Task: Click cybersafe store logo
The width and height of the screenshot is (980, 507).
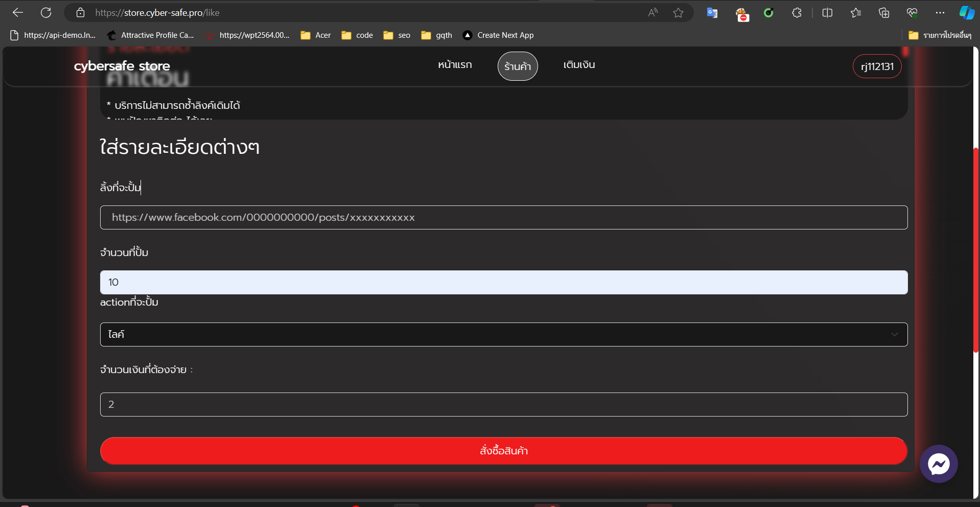Action: tap(122, 66)
